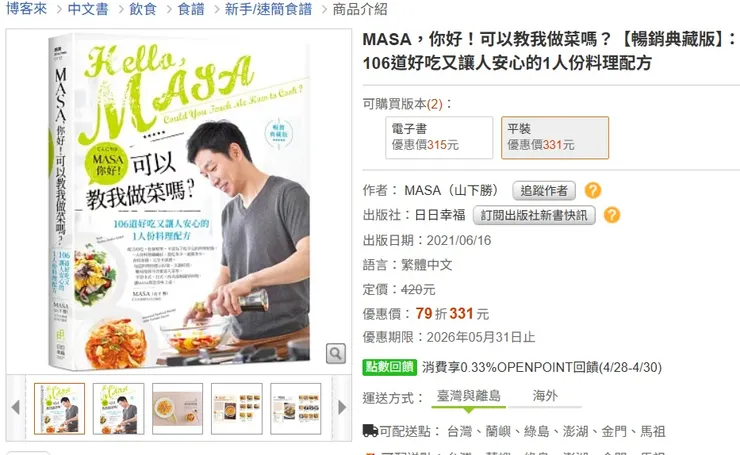Viewport: 740px width, 455px height.
Task: Click the question mark icon beside 訂閱出版社新書快訊
Action: (612, 215)
